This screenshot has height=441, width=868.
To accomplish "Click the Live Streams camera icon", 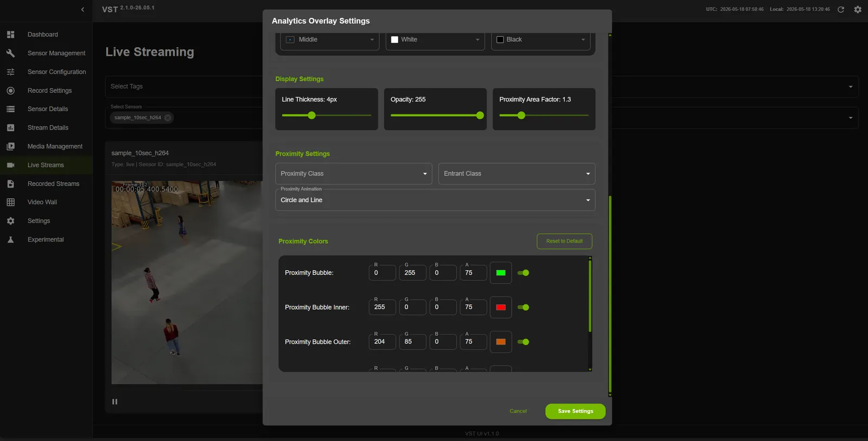I will click(10, 165).
